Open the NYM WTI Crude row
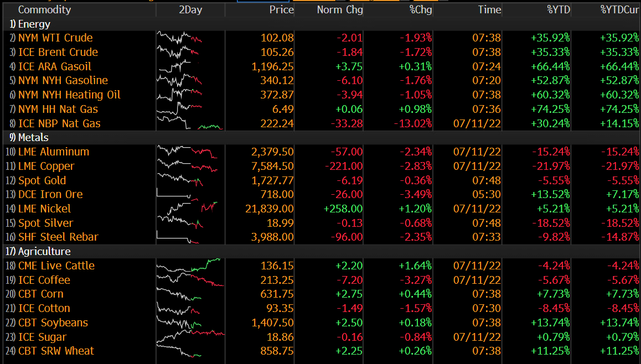Screen dimensions: 641x364 (321, 38)
